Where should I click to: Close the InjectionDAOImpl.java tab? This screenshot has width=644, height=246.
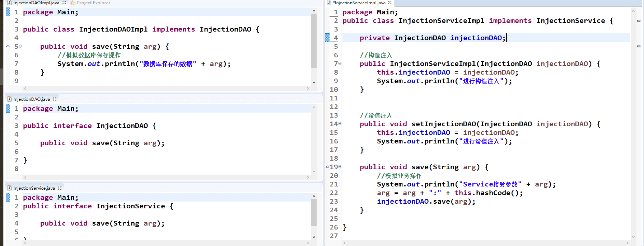[x=64, y=3]
